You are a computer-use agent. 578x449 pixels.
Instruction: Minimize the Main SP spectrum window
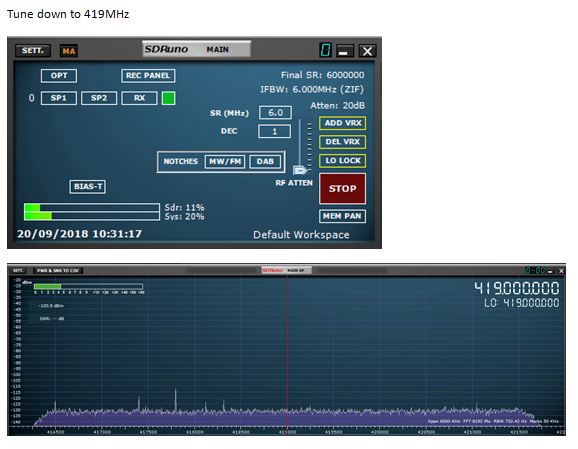[550, 271]
